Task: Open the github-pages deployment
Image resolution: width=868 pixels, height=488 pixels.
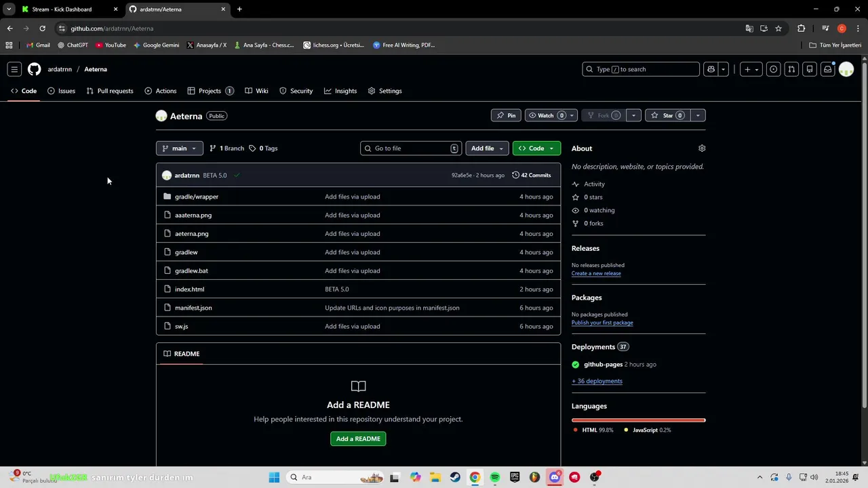Action: pos(603,365)
